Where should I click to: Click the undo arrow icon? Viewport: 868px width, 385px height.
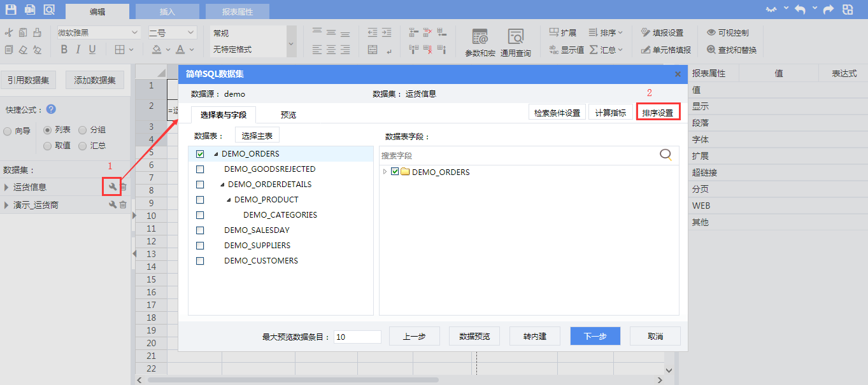[800, 10]
